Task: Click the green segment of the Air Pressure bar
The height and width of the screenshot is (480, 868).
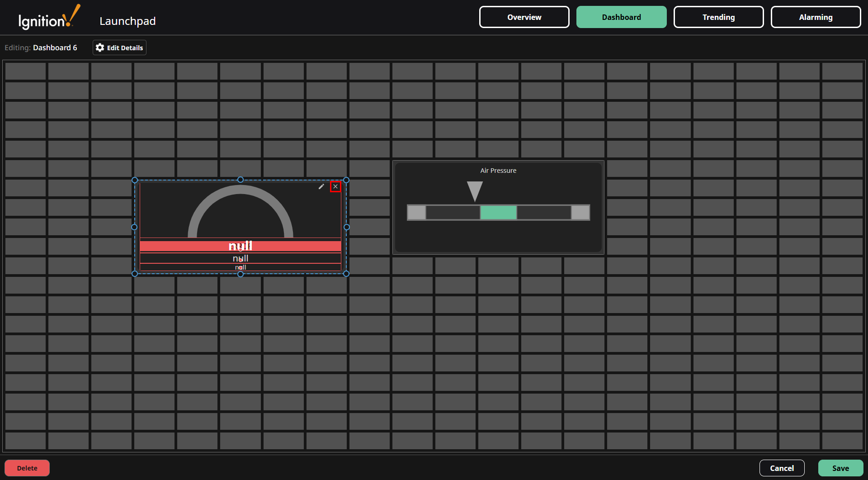Action: [498, 212]
